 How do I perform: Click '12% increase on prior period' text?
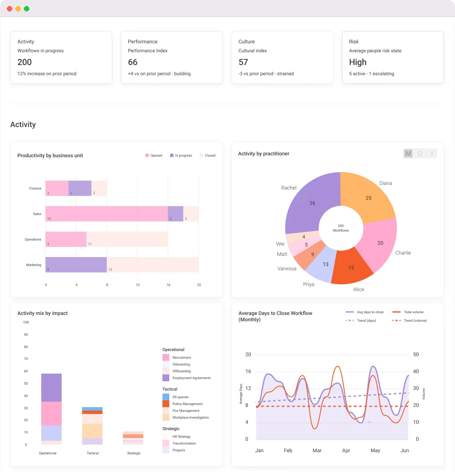click(x=47, y=74)
